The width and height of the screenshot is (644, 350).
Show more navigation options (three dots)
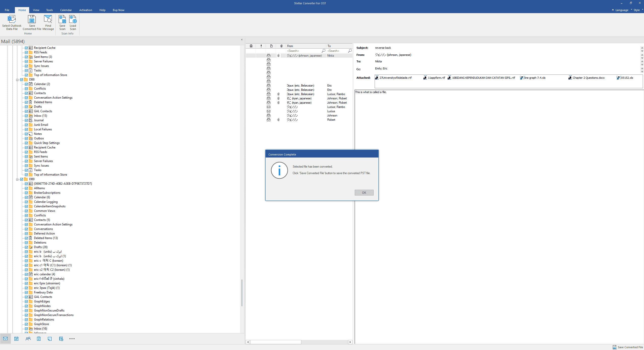[72, 339]
